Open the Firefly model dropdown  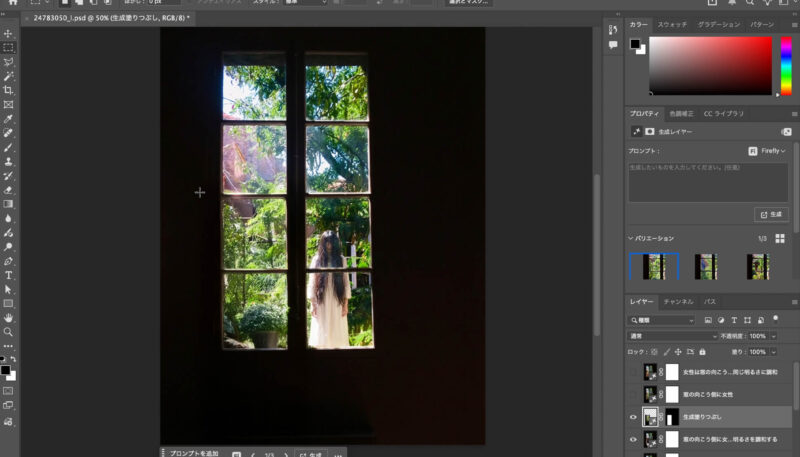[767, 151]
